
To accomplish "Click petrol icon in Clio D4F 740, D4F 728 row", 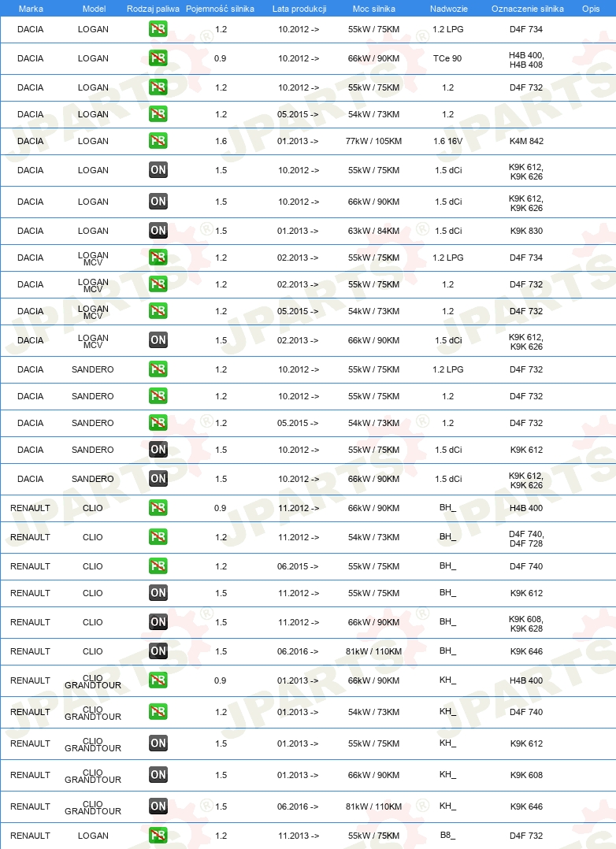I will [158, 537].
